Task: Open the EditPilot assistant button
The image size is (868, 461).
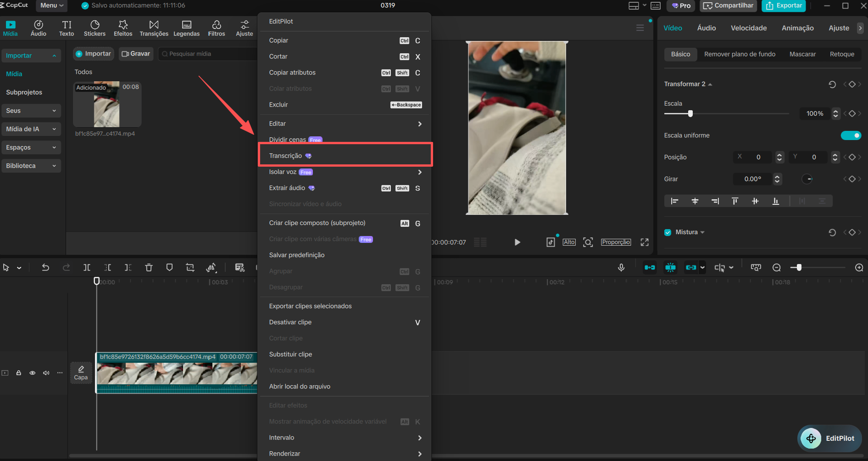Action: 829,438
